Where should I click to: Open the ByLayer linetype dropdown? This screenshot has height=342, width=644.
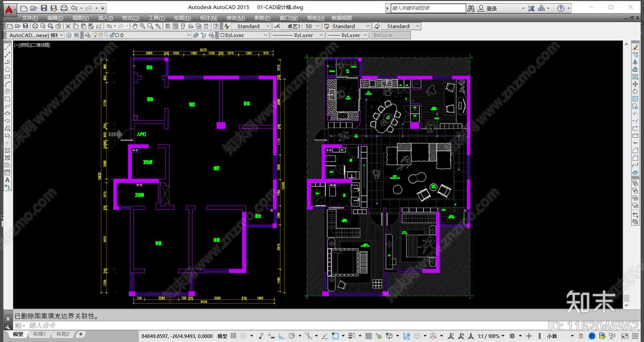[x=321, y=35]
